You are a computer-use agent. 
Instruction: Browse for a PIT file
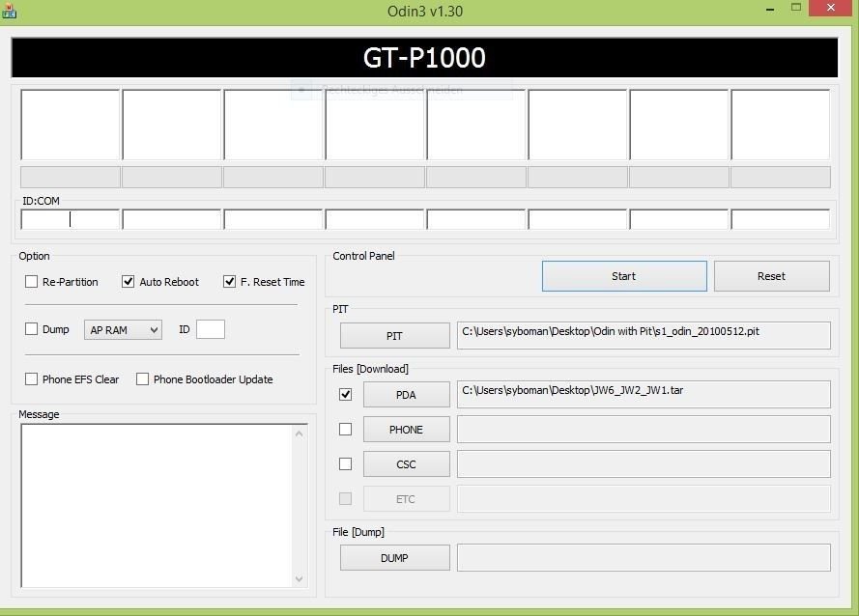pyautogui.click(x=394, y=336)
